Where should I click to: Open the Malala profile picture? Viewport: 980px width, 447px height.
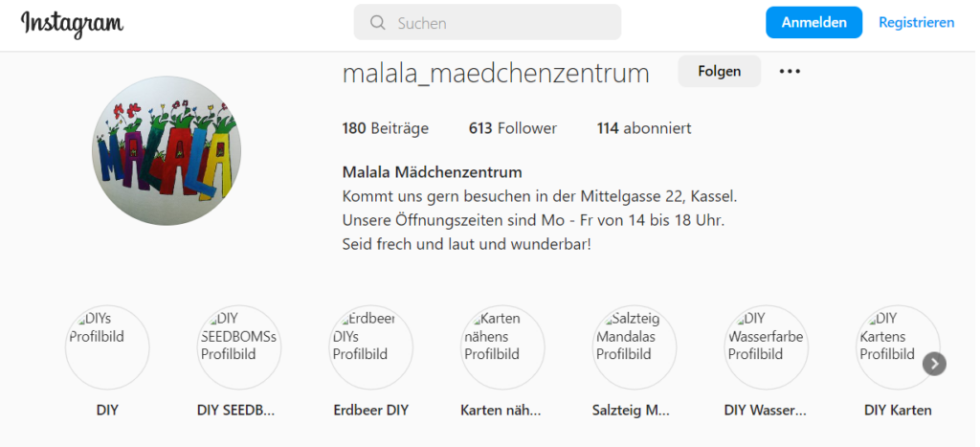[x=167, y=151]
